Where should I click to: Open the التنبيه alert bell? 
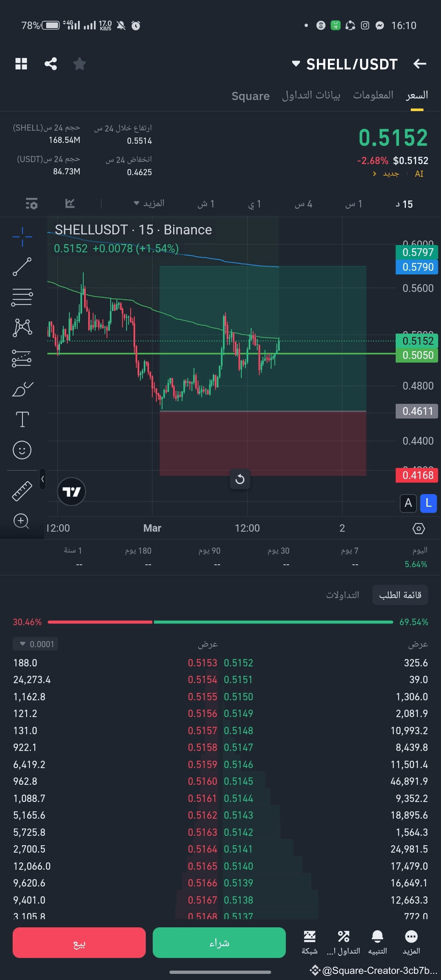coord(377,942)
